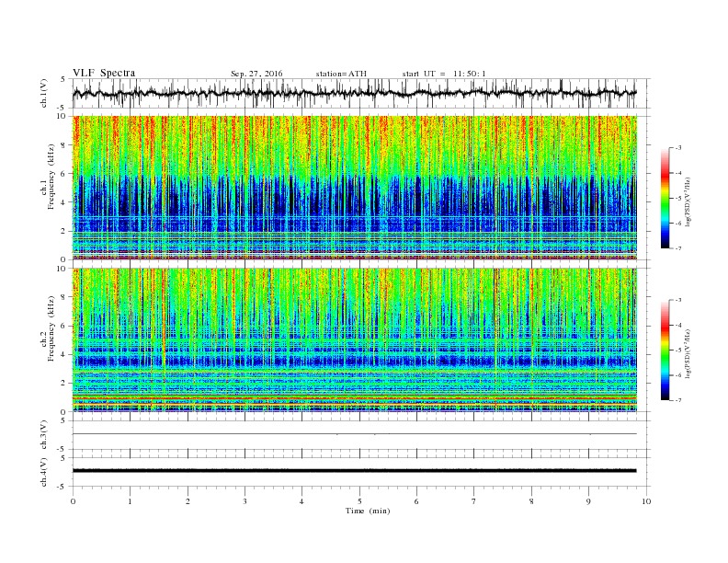This screenshot has height=563, width=728.
Task: Click the time axis tick label "10"
Action: [646, 501]
